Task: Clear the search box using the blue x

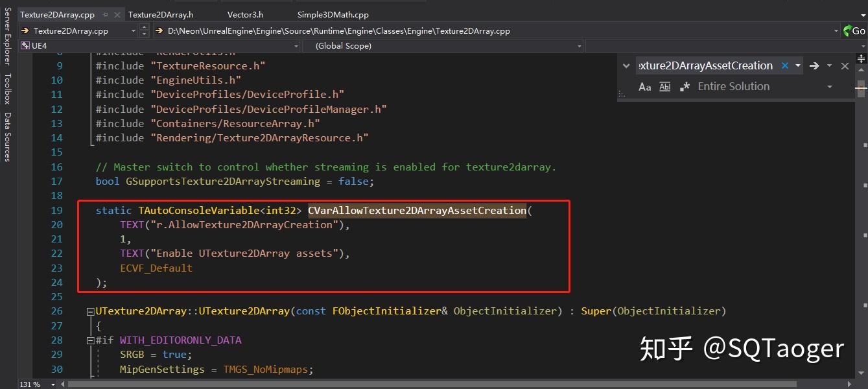Action: [x=784, y=65]
